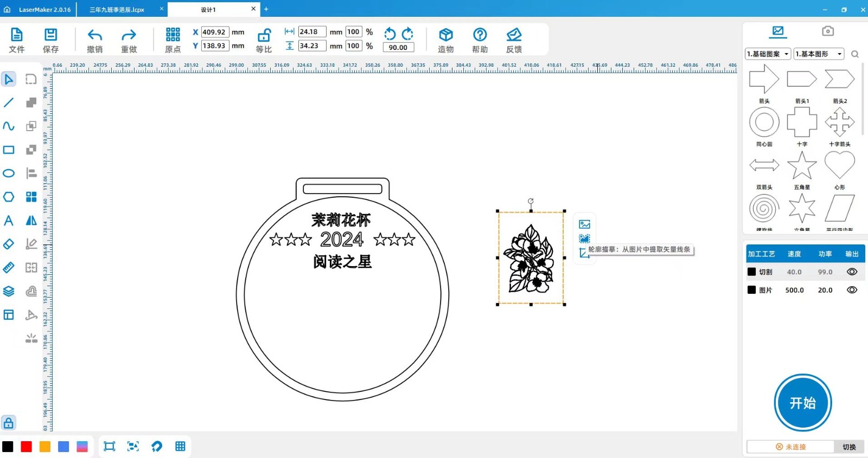Select the 心形 heart shape thumbnail

(840, 165)
